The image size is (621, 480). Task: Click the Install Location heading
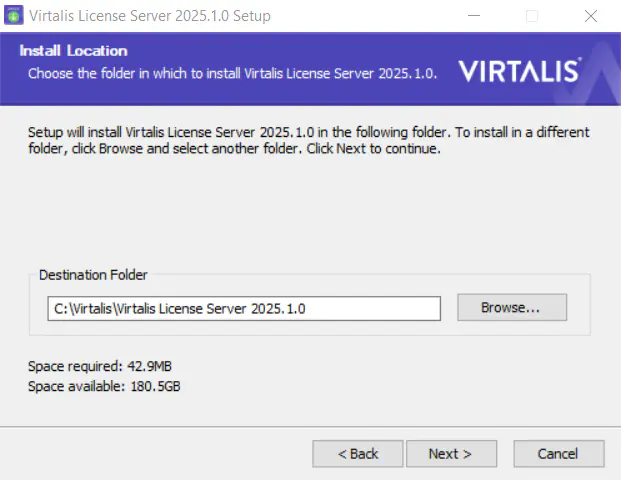click(x=74, y=51)
